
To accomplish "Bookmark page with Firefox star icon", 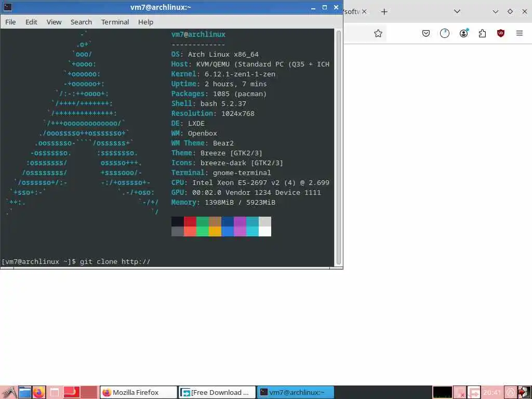I will (378, 33).
